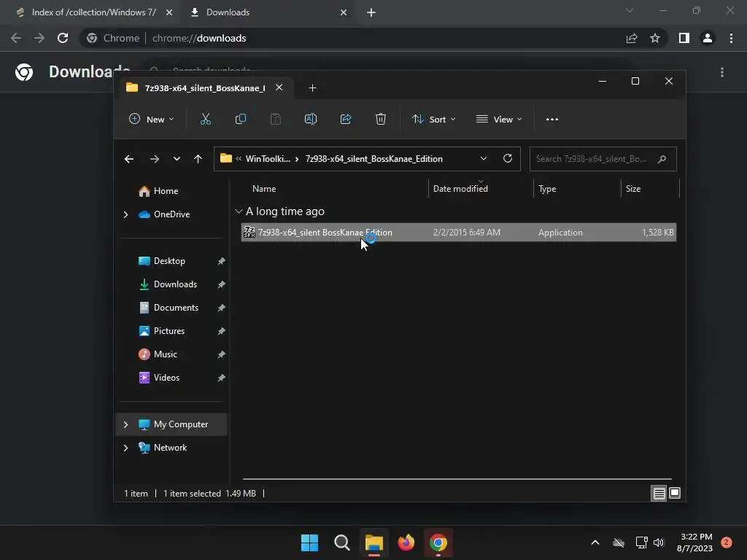Open recent locations dropdown chevron
The height and width of the screenshot is (560, 747).
coord(177,159)
